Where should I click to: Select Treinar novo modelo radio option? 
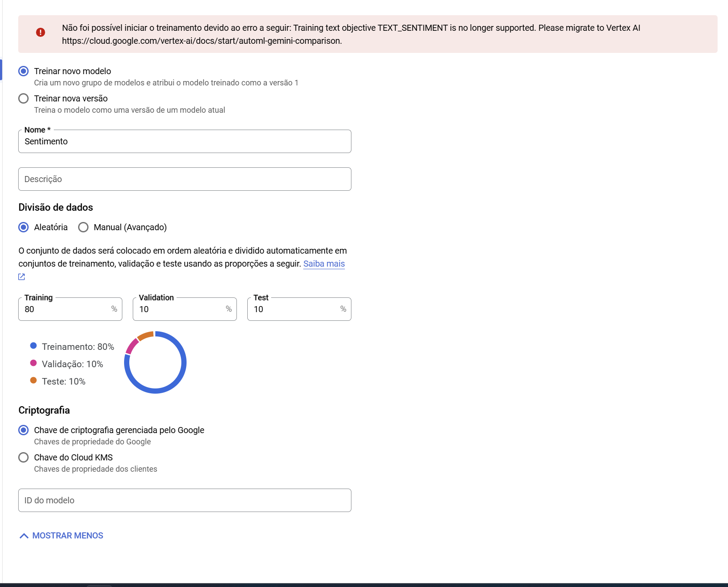pyautogui.click(x=23, y=71)
